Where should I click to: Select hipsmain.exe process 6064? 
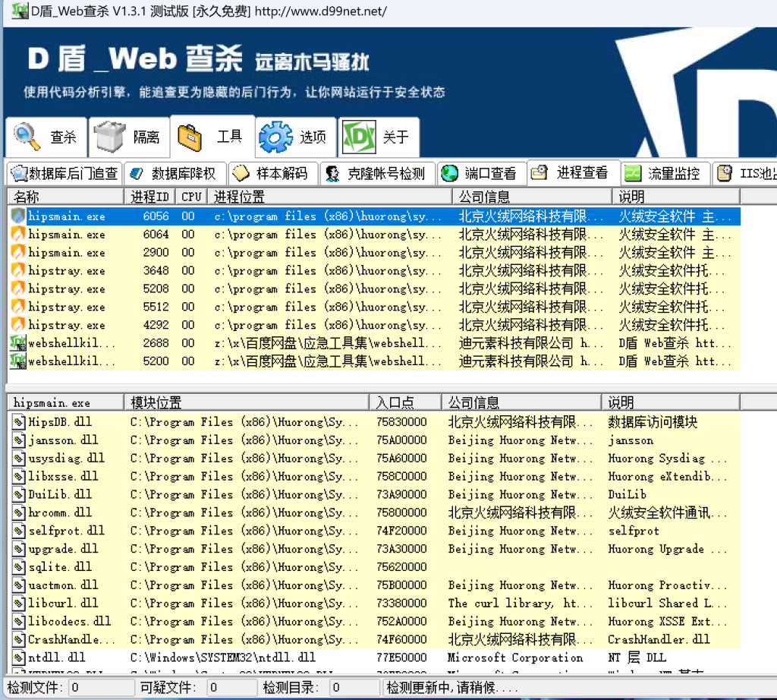(374, 234)
